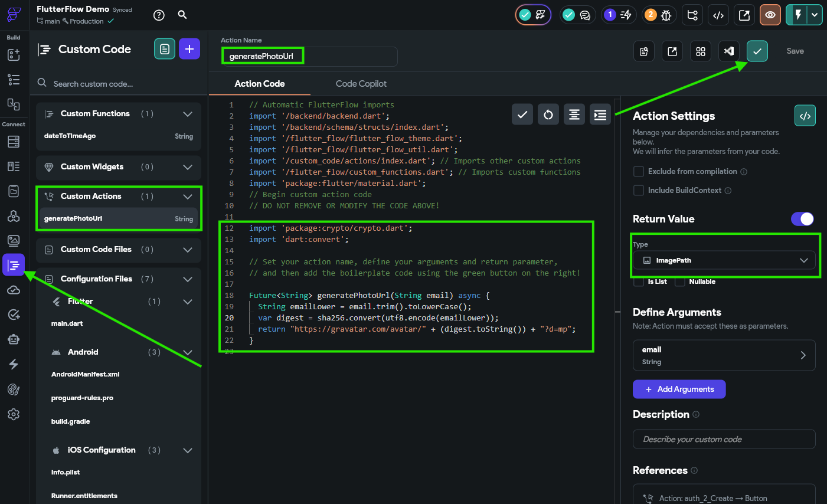The width and height of the screenshot is (827, 504).
Task: Open proguard-rules.pro file
Action: pos(82,398)
